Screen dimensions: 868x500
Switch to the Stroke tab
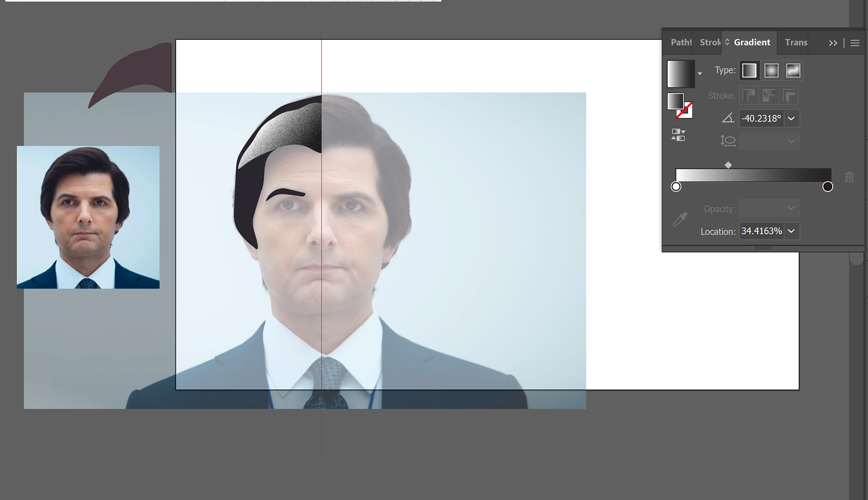(709, 43)
